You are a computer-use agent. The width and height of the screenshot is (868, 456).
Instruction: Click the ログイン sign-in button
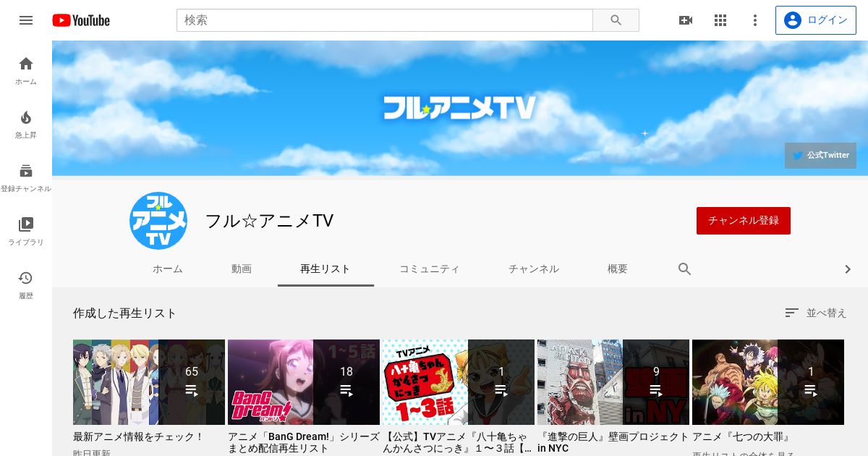point(815,20)
